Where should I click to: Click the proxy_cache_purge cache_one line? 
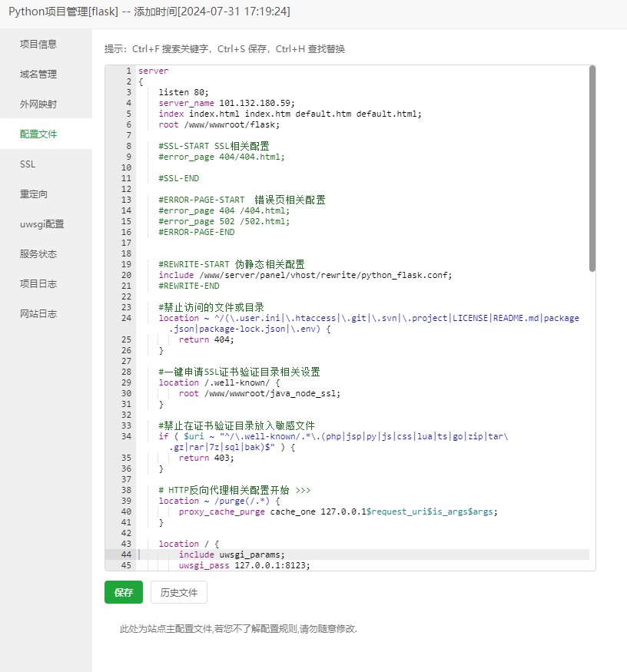(x=338, y=511)
